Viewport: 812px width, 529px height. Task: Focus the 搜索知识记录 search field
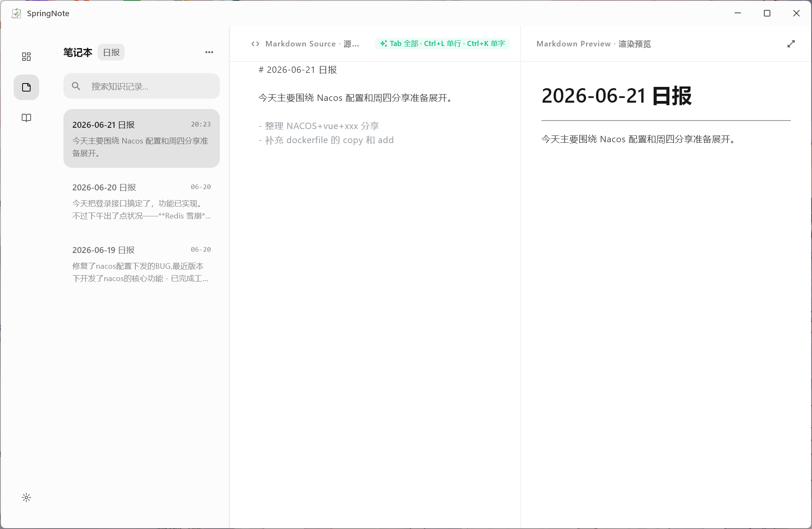142,86
